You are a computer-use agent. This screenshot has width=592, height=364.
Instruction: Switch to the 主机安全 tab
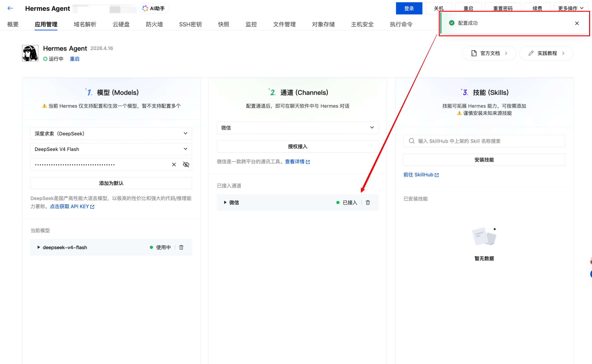362,24
